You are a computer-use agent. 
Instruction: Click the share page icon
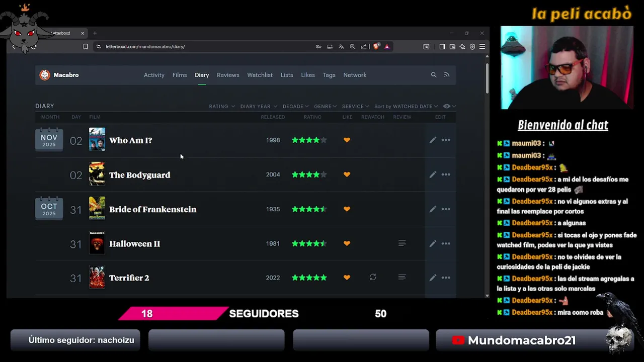point(364,46)
